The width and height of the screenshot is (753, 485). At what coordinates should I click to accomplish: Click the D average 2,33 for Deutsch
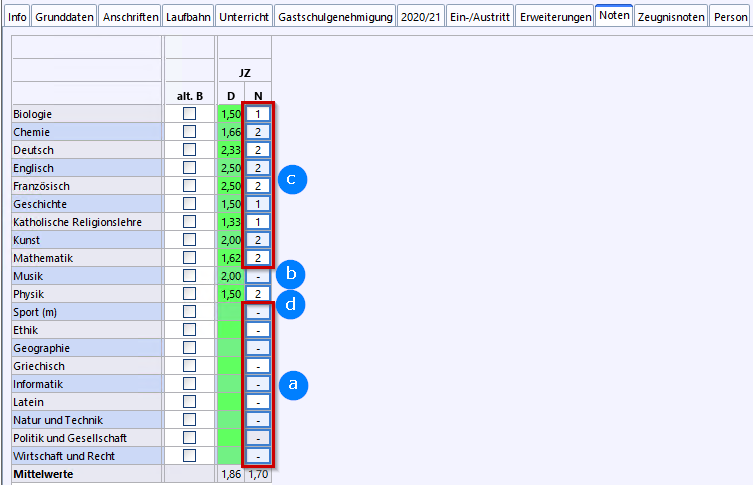point(231,150)
